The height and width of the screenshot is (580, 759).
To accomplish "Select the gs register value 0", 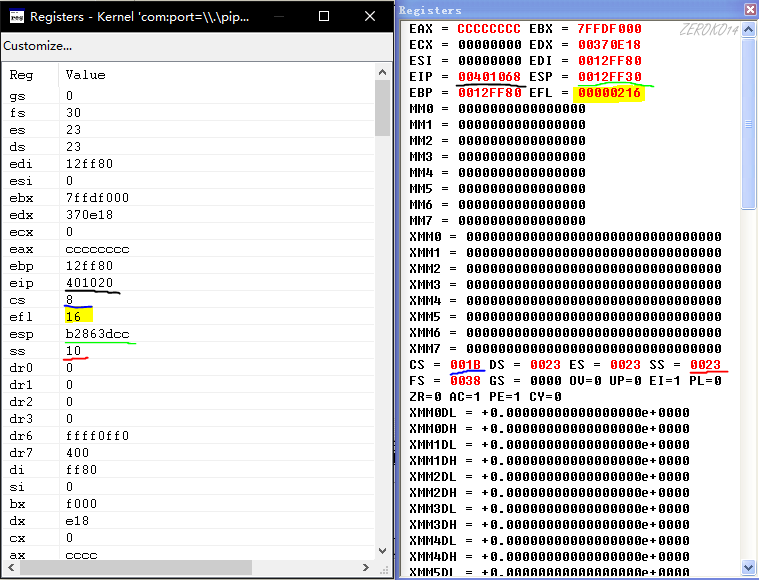I will click(70, 96).
